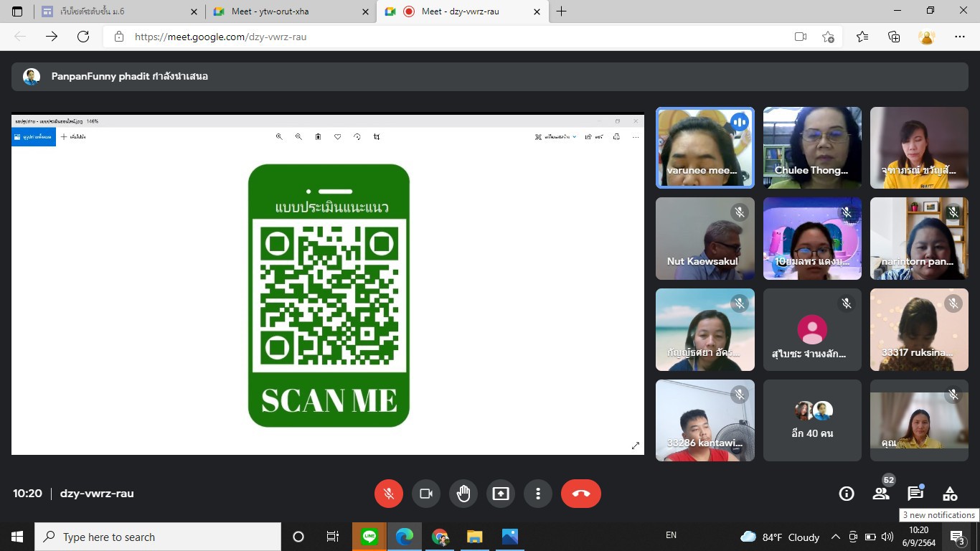Open Collections in Edge

[894, 37]
